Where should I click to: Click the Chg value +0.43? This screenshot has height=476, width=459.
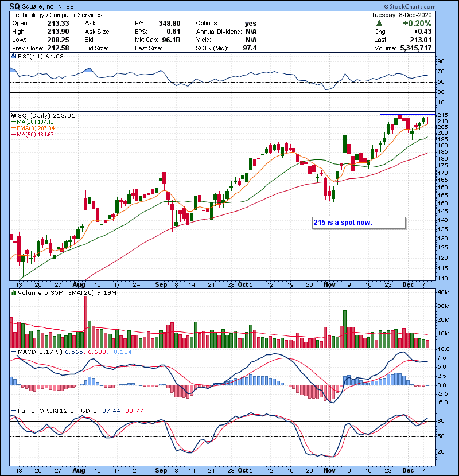tap(422, 32)
